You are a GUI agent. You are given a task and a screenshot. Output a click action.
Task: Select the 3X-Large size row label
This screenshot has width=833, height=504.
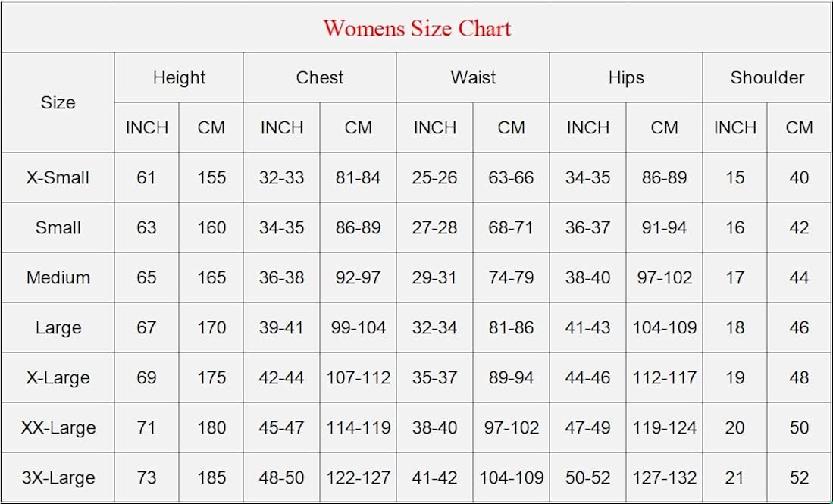click(x=58, y=477)
